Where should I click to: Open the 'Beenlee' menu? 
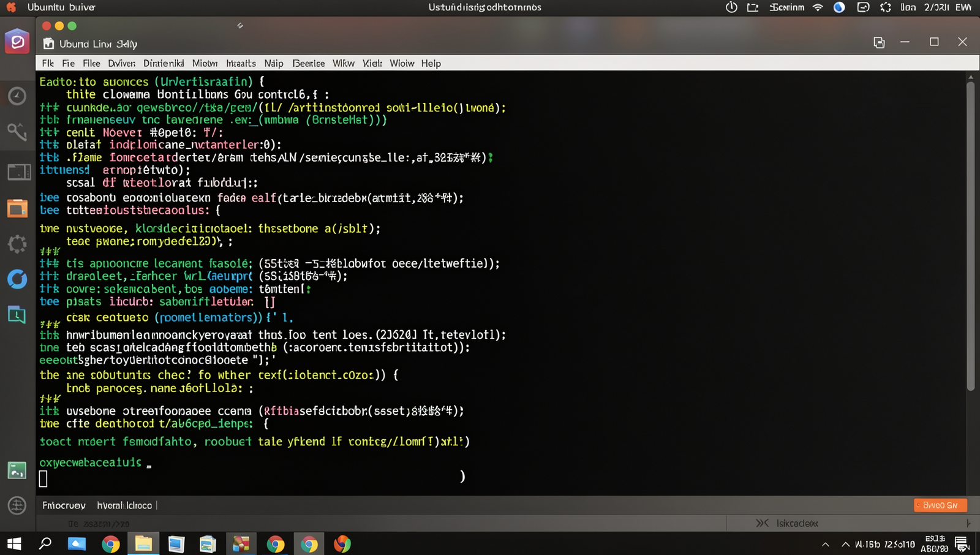click(x=309, y=63)
